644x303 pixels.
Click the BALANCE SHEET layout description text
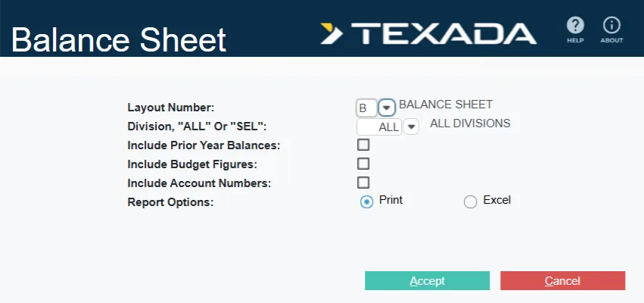click(x=446, y=104)
